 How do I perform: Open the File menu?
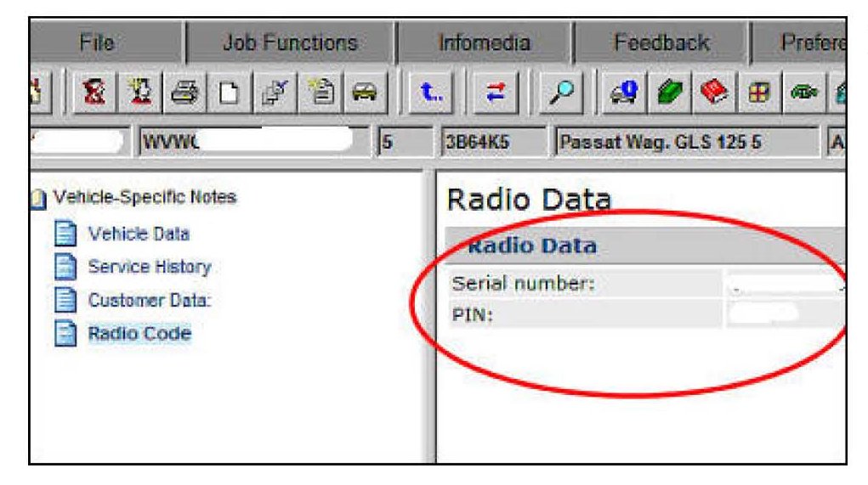coord(96,42)
